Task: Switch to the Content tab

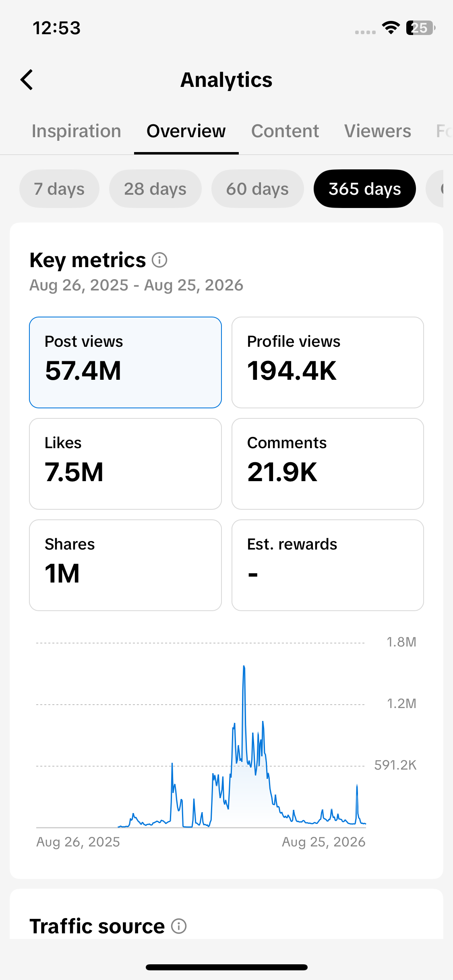Action: 285,131
